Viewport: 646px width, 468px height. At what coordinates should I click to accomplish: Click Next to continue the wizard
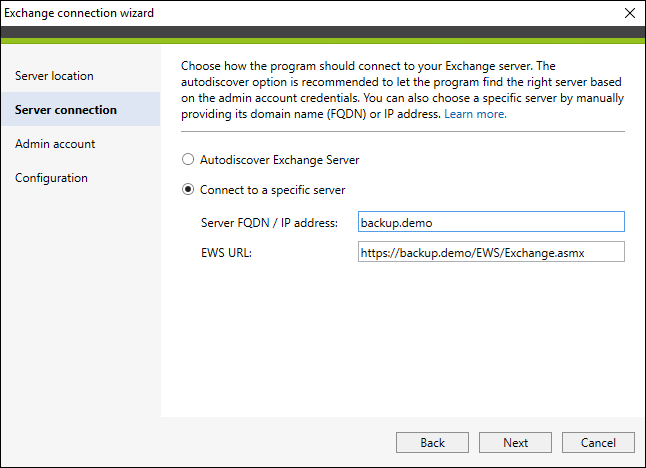coord(515,442)
